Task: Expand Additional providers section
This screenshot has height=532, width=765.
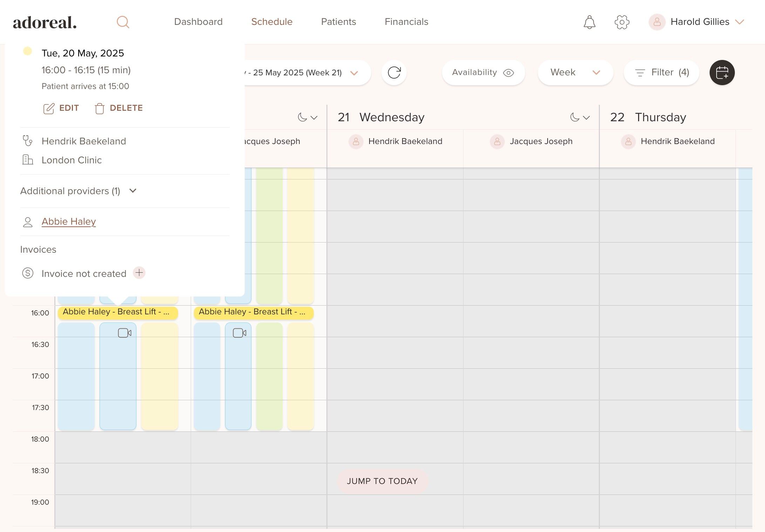Action: coord(133,191)
